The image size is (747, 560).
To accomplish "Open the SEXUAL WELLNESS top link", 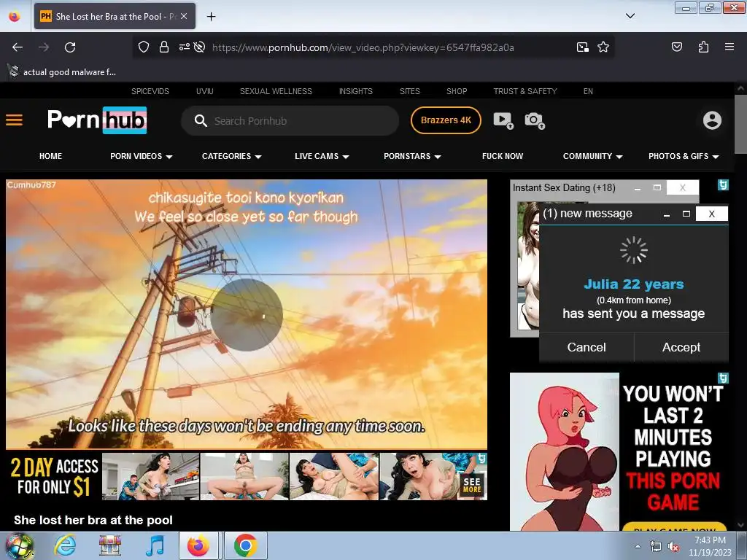I will point(276,91).
